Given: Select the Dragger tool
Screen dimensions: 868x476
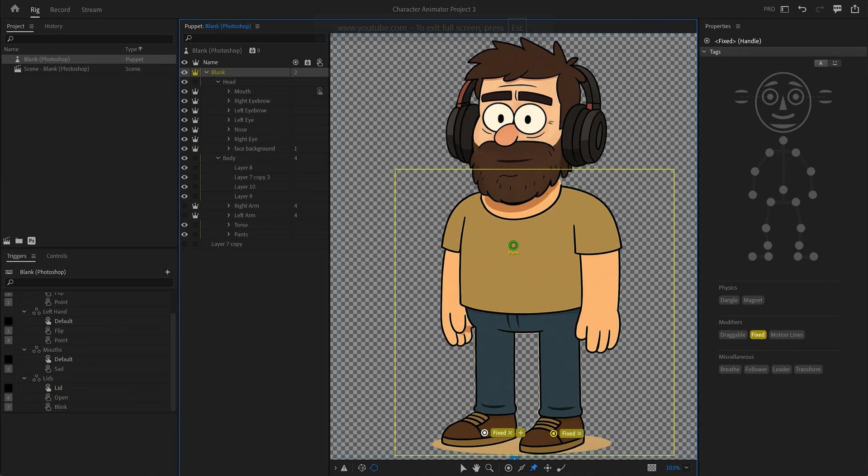Looking at the screenshot, I should pyautogui.click(x=547, y=468).
